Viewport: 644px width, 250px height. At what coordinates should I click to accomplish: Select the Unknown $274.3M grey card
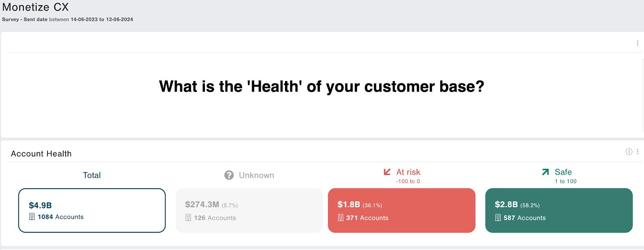pyautogui.click(x=249, y=210)
